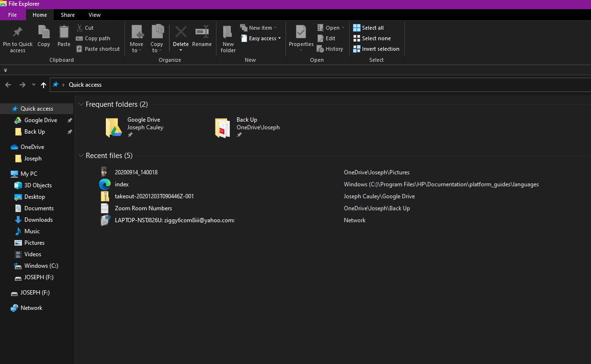Image resolution: width=591 pixels, height=364 pixels.
Task: Click Pin to Quick access icon
Action: [18, 32]
